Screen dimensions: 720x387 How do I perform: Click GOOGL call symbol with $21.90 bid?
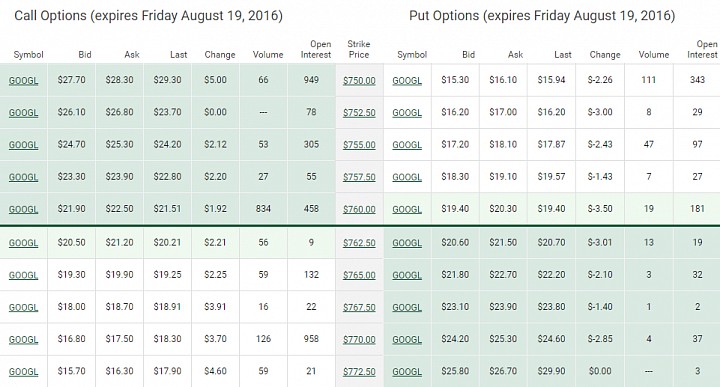click(x=23, y=209)
